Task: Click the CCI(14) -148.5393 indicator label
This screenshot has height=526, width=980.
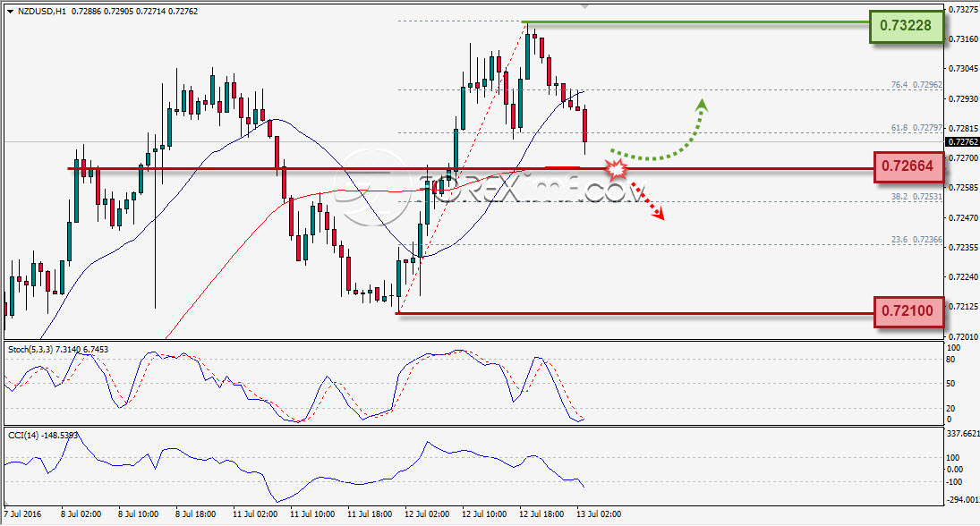Action: point(43,435)
